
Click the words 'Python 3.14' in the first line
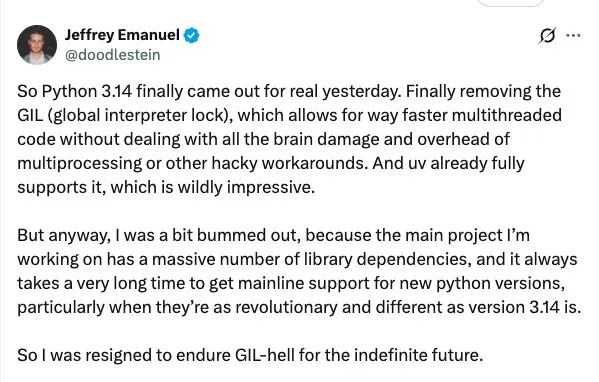pos(87,92)
